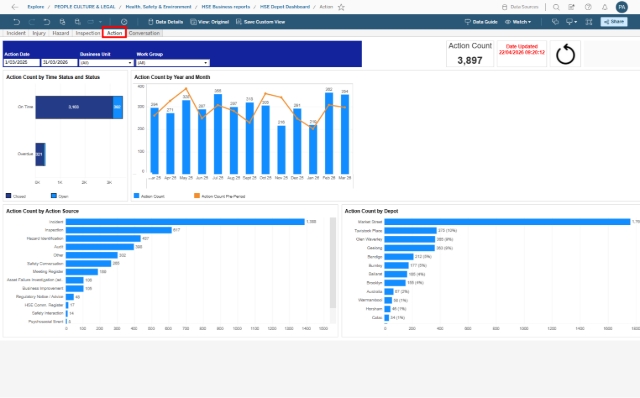The image size is (640, 398).
Task: Open HSE Depot Dashboard breadcrumb
Action: click(285, 7)
